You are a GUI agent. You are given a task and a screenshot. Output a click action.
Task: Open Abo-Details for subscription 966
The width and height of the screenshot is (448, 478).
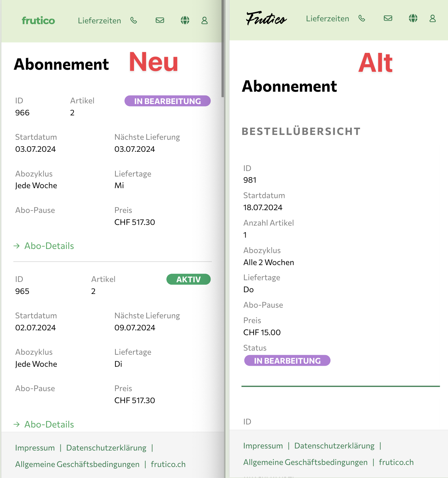[49, 246]
